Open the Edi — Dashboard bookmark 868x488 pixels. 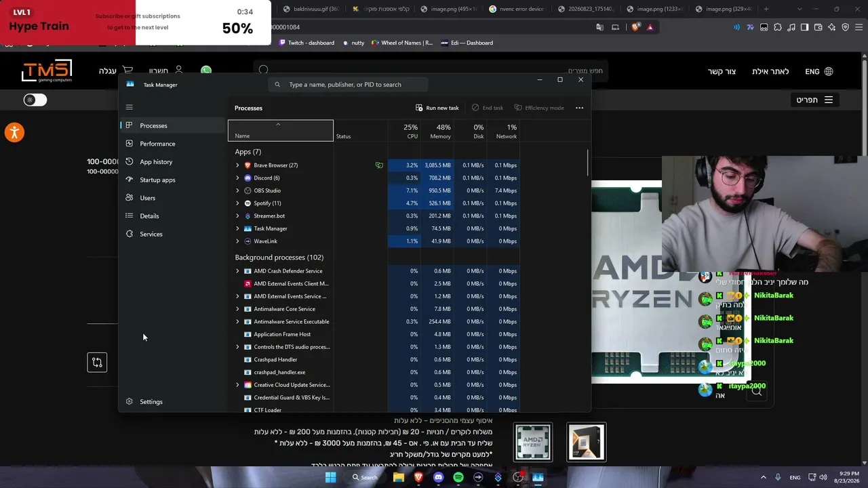pos(467,43)
